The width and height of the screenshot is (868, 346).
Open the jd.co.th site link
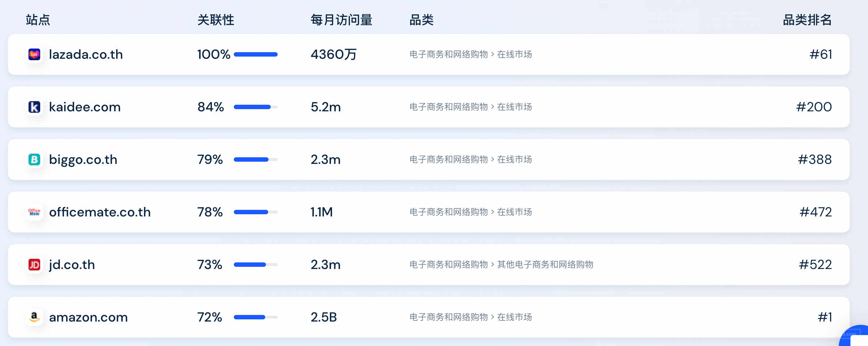coord(72,265)
